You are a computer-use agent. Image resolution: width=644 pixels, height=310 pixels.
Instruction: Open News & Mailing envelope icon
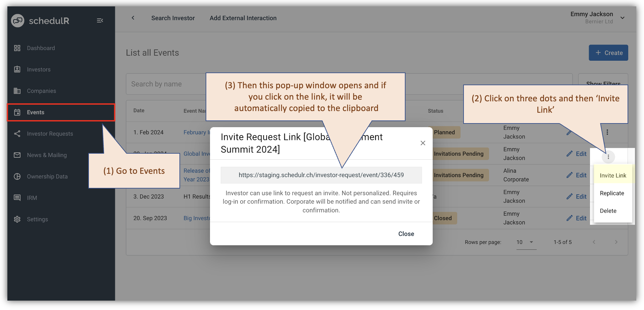[17, 155]
